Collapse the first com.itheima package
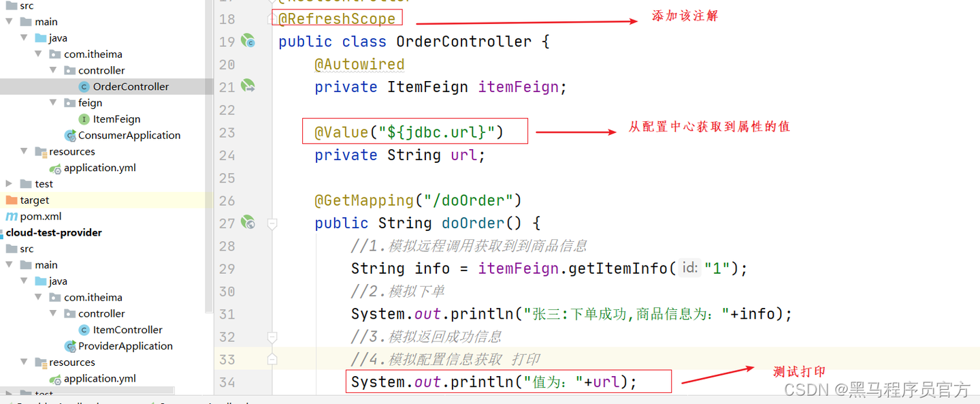This screenshot has width=980, height=404. point(39,54)
